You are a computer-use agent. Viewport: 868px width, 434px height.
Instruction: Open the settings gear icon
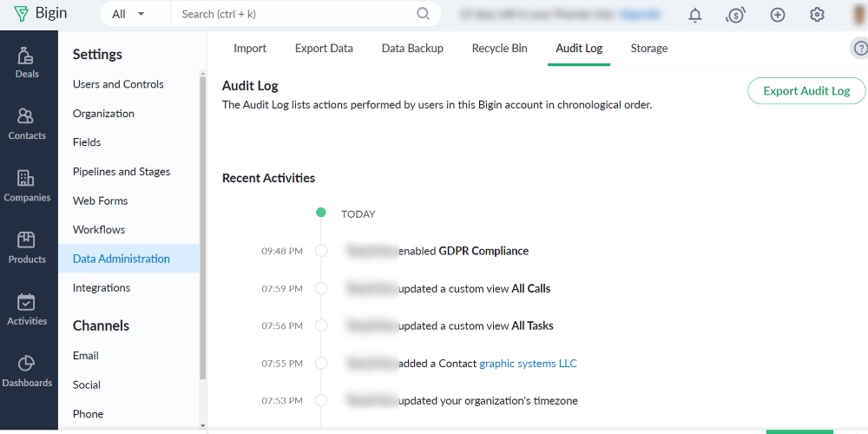(x=817, y=15)
